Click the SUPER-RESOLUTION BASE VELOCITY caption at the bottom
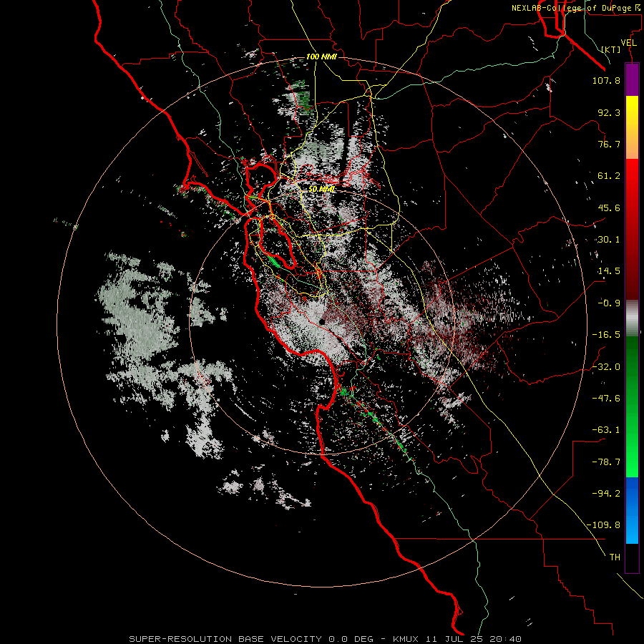Viewport: 644px width, 644px height. click(326, 639)
